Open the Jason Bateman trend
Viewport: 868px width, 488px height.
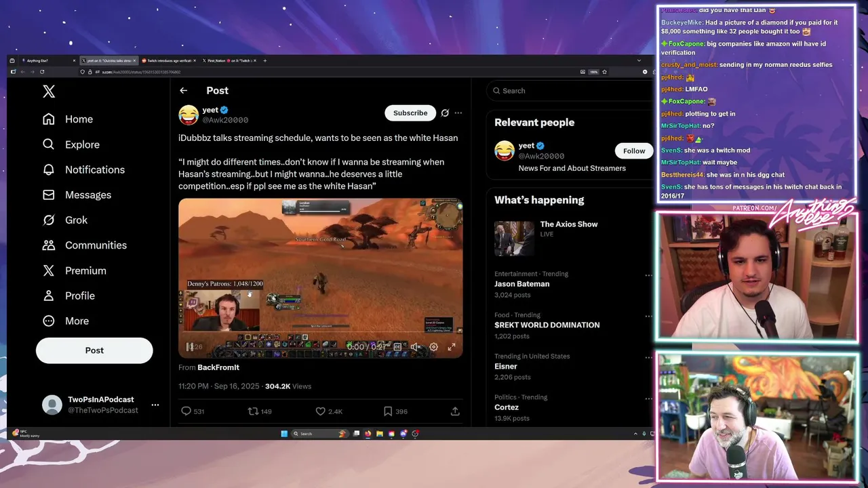(x=521, y=284)
